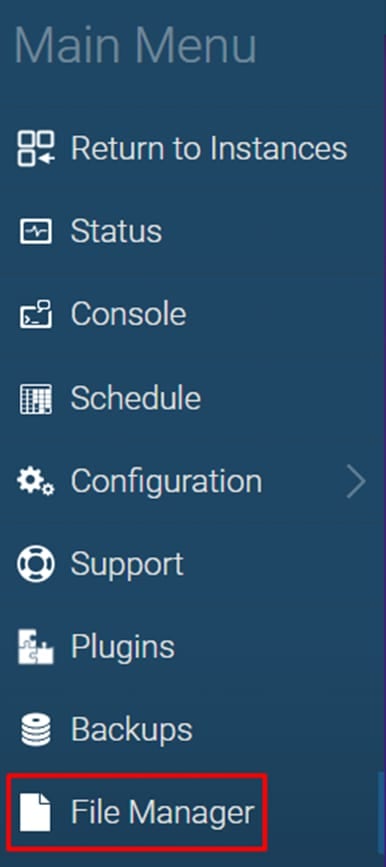Click the Status heartbeat monitor icon
The width and height of the screenshot is (386, 867).
pyautogui.click(x=36, y=231)
